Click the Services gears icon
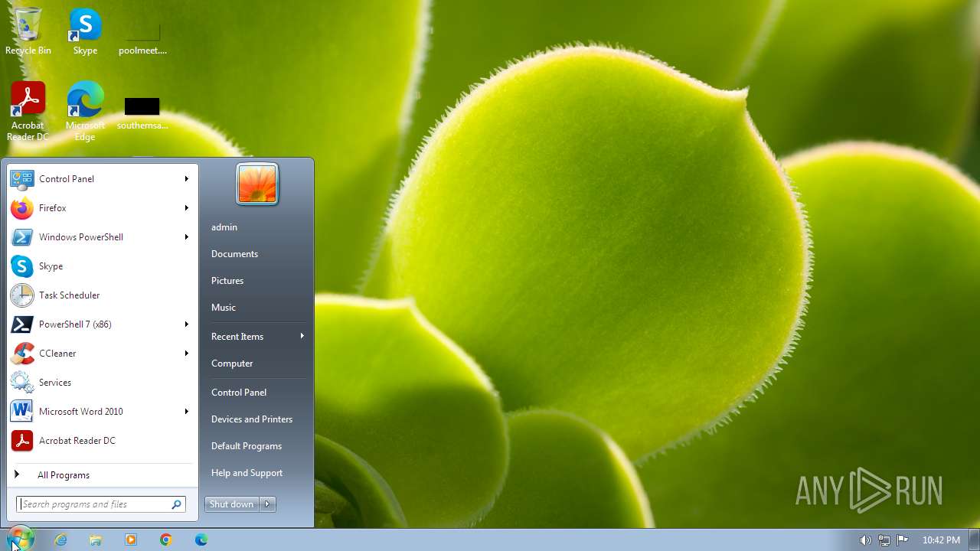 tap(22, 383)
